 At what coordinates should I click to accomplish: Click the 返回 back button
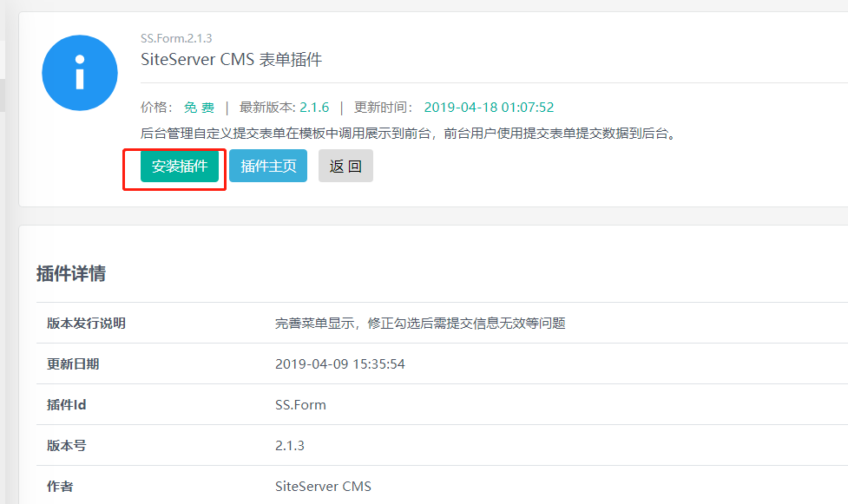click(345, 166)
